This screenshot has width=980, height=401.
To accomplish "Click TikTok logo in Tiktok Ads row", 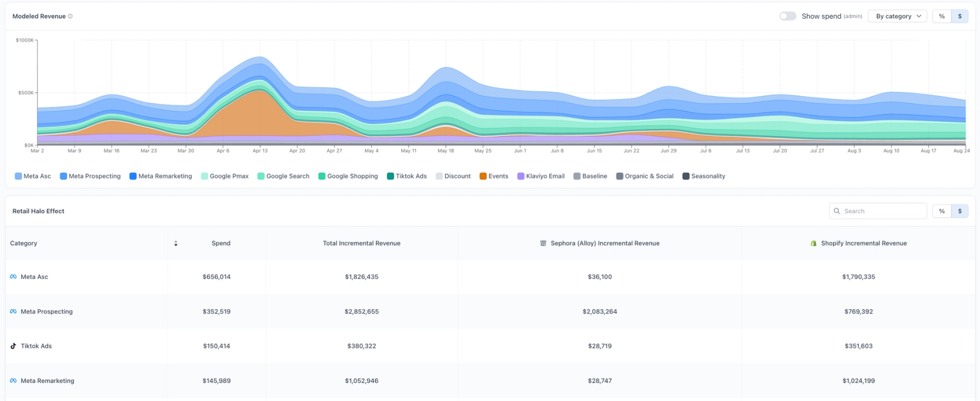I will pos(14,346).
